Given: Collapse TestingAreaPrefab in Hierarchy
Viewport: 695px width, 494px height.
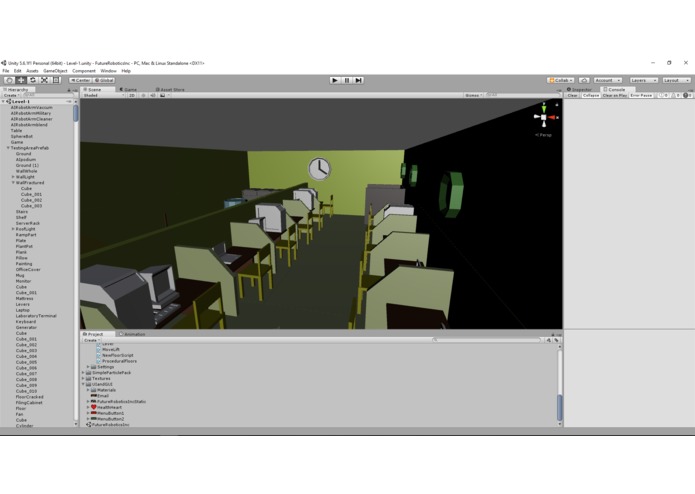Looking at the screenshot, I should pos(8,148).
